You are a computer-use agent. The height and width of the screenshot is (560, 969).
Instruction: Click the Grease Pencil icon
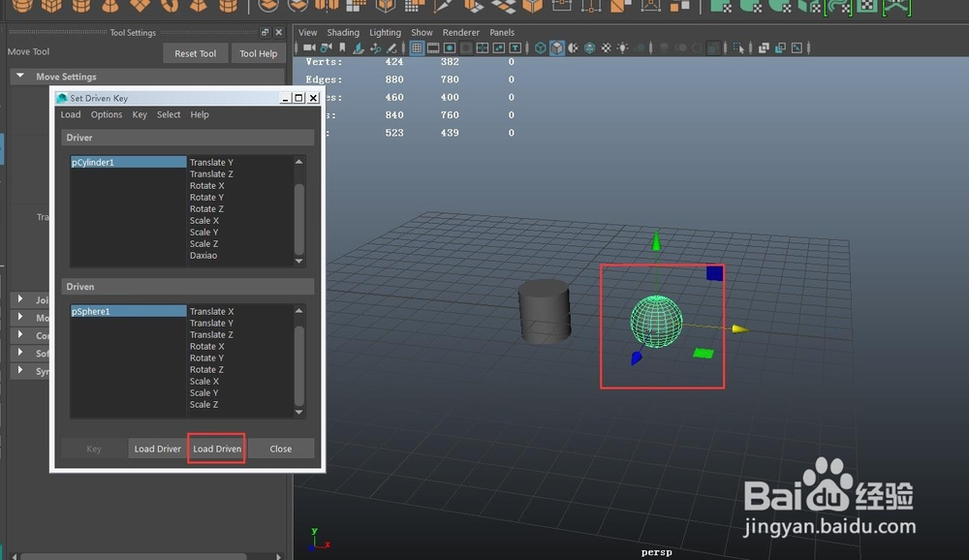click(391, 47)
